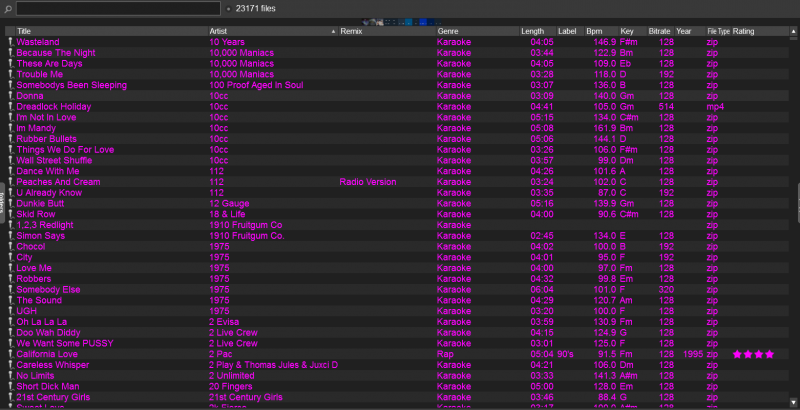Select the song title Robbers
Viewport: 800px width, 410px height.
34,278
